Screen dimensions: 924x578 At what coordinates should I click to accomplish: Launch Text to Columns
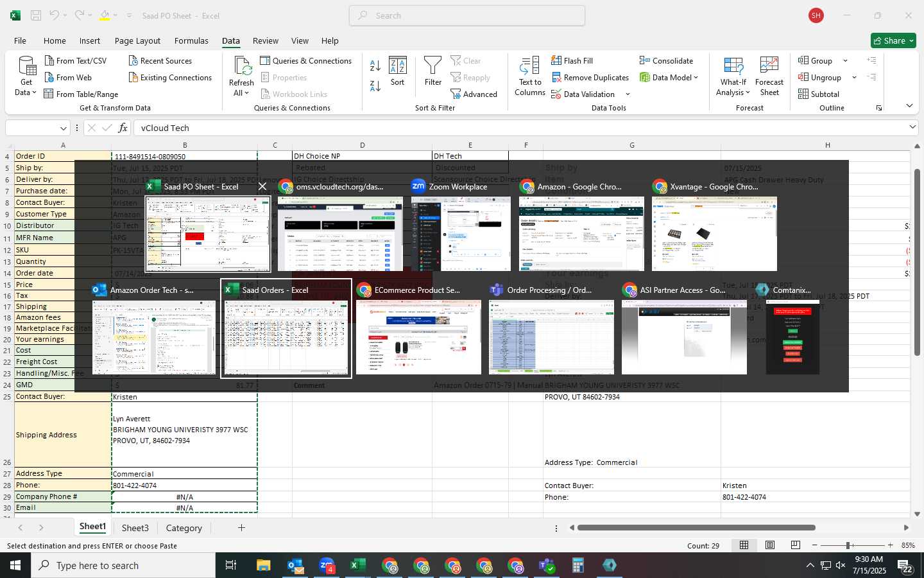coord(530,76)
